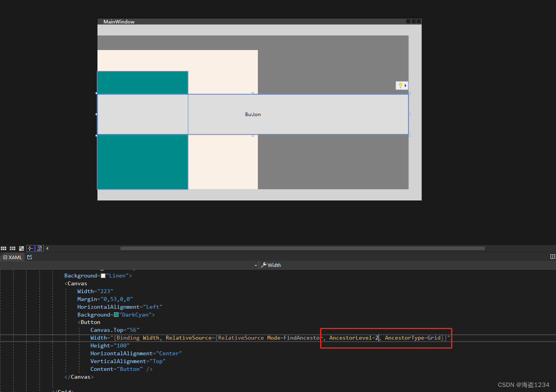This screenshot has height=392, width=556.
Task: Click the Linen color swatch in the code
Action: click(x=103, y=275)
